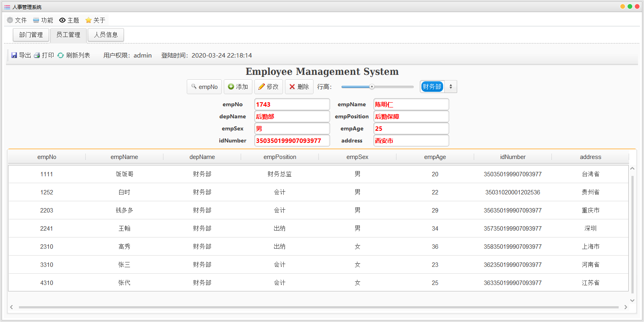Click empNo 4310 cell

pos(47,283)
